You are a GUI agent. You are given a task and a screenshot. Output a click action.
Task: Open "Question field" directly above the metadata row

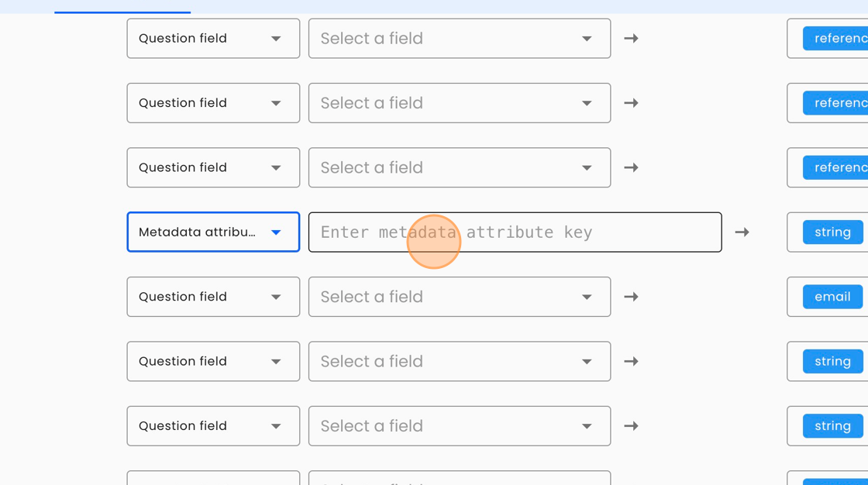pyautogui.click(x=213, y=167)
